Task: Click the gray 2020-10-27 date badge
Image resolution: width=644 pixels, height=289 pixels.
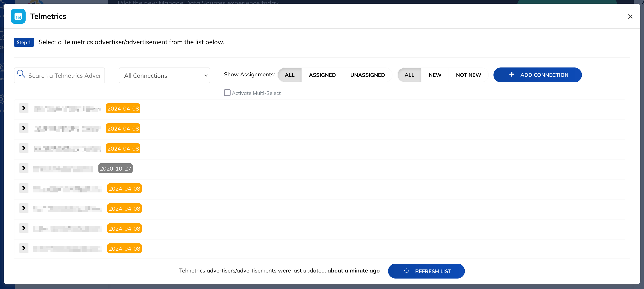Action: (x=115, y=168)
